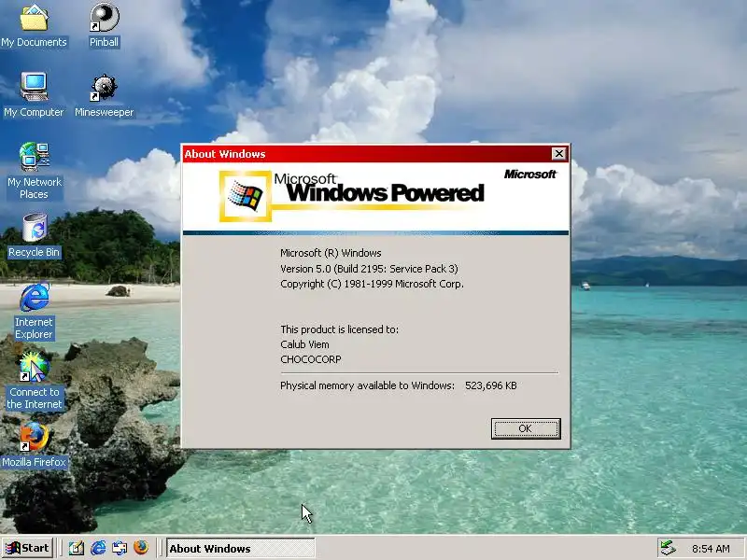Open the Start menu

click(x=28, y=548)
